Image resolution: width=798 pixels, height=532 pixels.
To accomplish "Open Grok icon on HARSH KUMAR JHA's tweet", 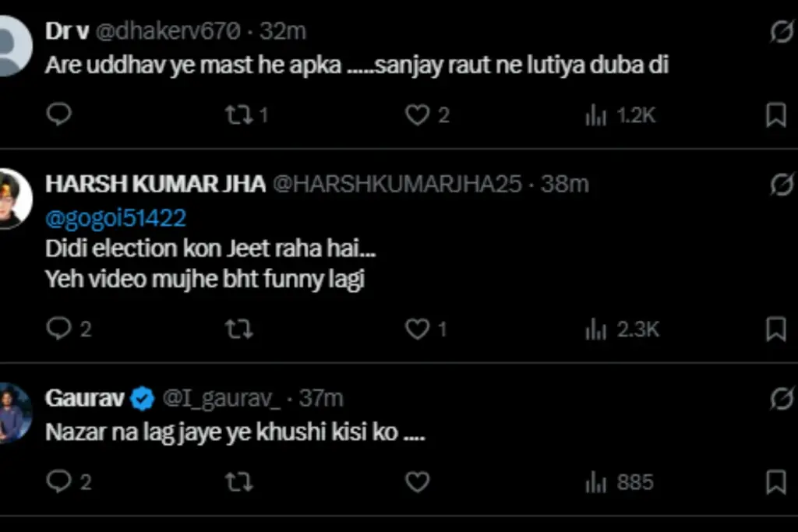I will pyautogui.click(x=780, y=184).
